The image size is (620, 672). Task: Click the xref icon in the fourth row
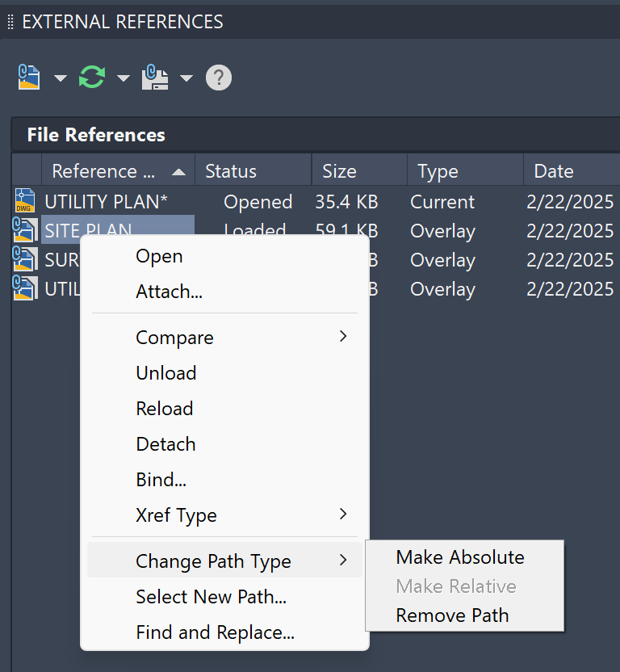coord(25,288)
